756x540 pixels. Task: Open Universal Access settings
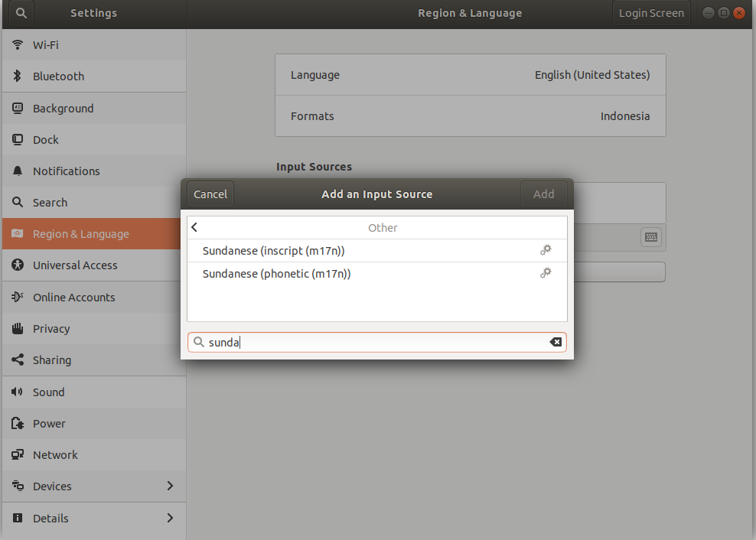coord(75,265)
